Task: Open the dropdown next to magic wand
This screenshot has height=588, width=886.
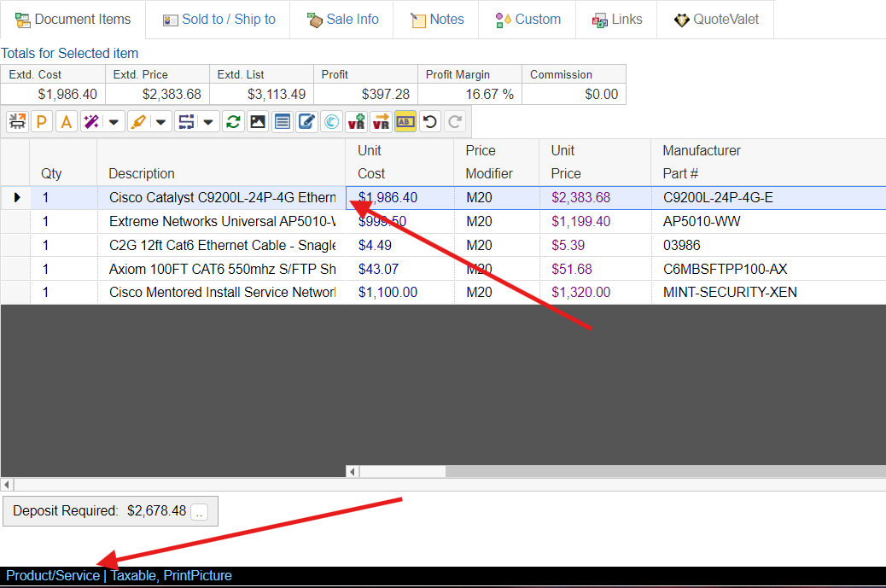Action: [x=114, y=122]
